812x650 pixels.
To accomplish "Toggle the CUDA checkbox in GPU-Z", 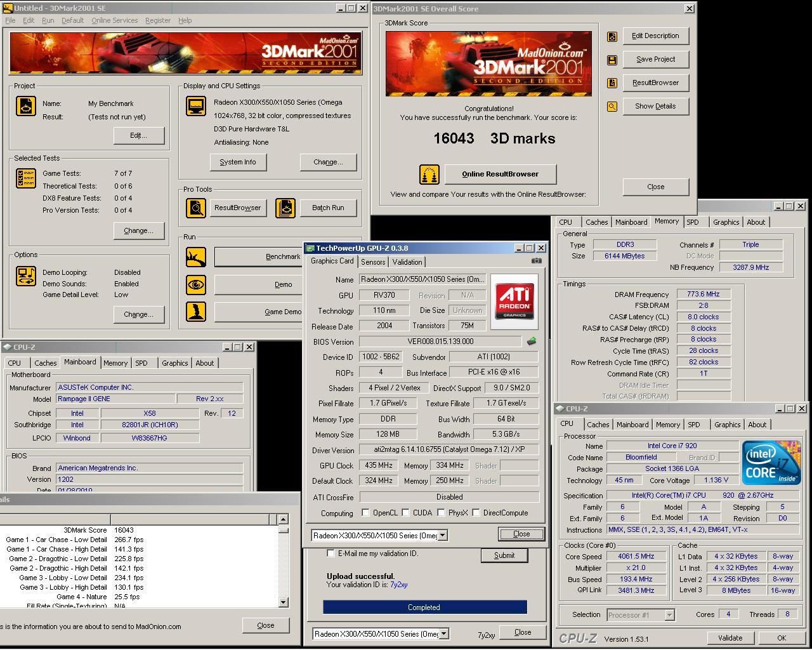I will pyautogui.click(x=406, y=513).
